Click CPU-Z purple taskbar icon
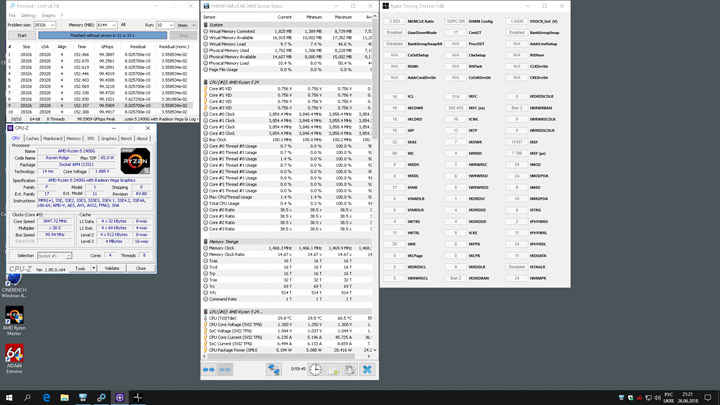 click(119, 398)
